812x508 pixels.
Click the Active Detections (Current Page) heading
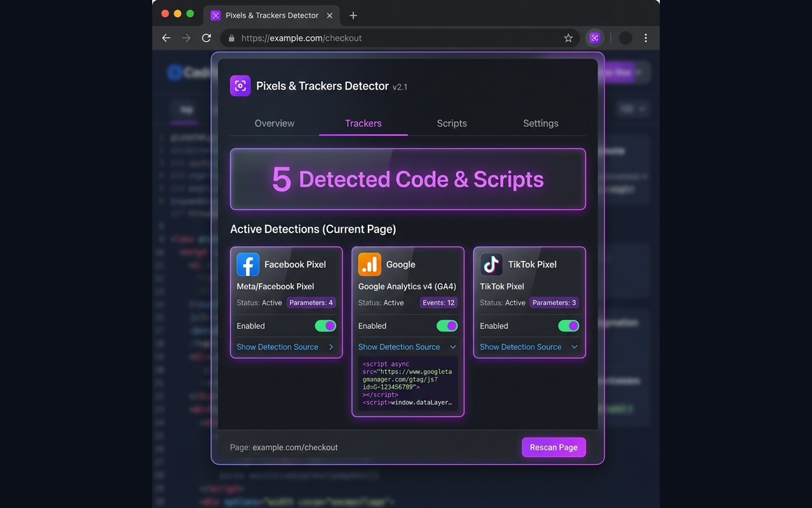tap(313, 229)
